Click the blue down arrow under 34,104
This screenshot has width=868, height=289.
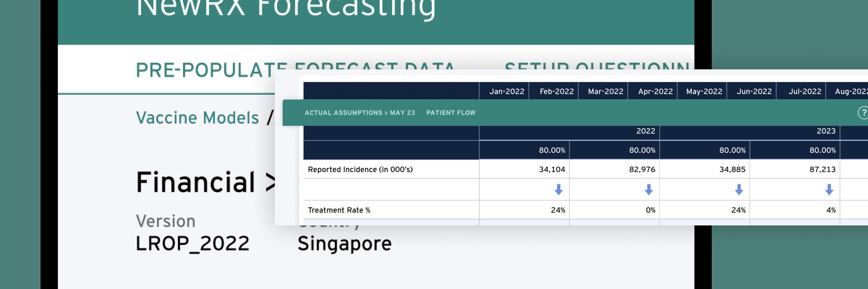[x=559, y=190]
